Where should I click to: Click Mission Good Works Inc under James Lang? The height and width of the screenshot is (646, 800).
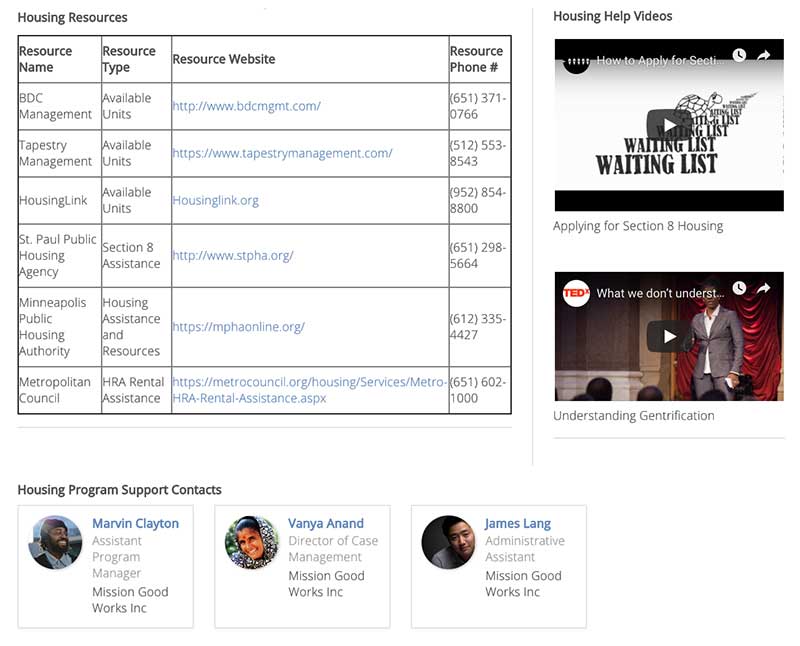tap(523, 584)
